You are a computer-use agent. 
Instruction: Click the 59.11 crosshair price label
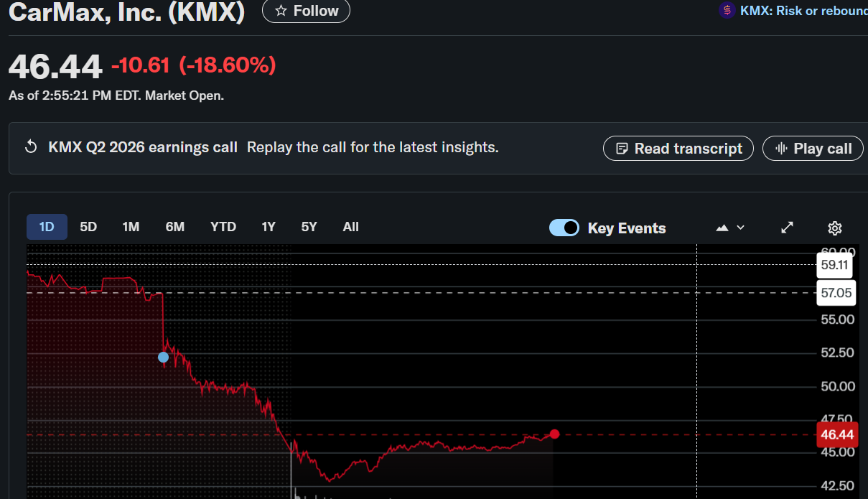[835, 264]
